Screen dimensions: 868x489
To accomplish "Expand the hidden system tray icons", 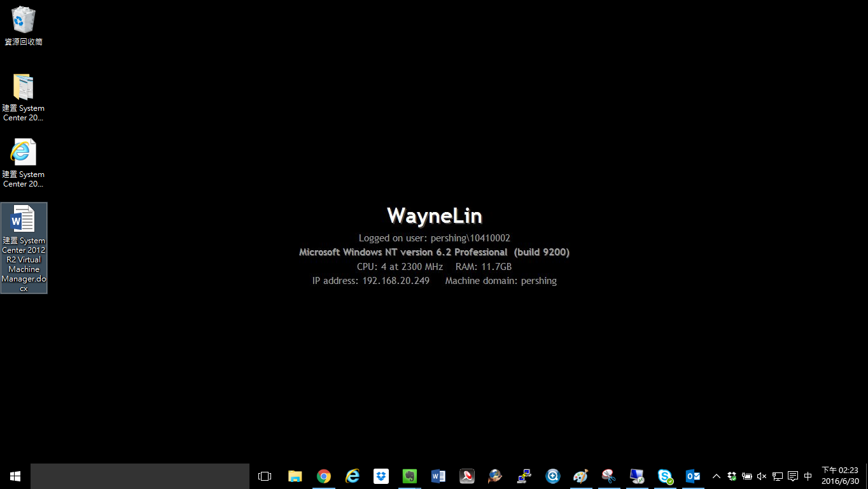I will 717,476.
